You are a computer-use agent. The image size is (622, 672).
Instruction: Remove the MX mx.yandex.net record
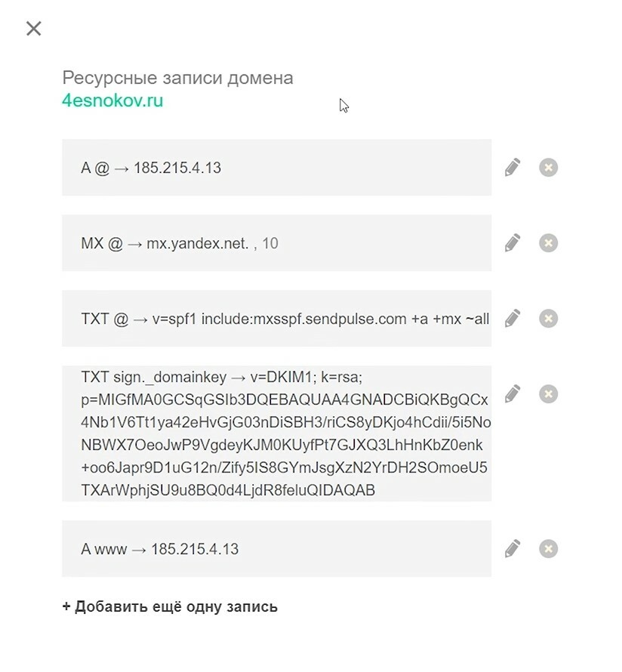click(x=548, y=242)
